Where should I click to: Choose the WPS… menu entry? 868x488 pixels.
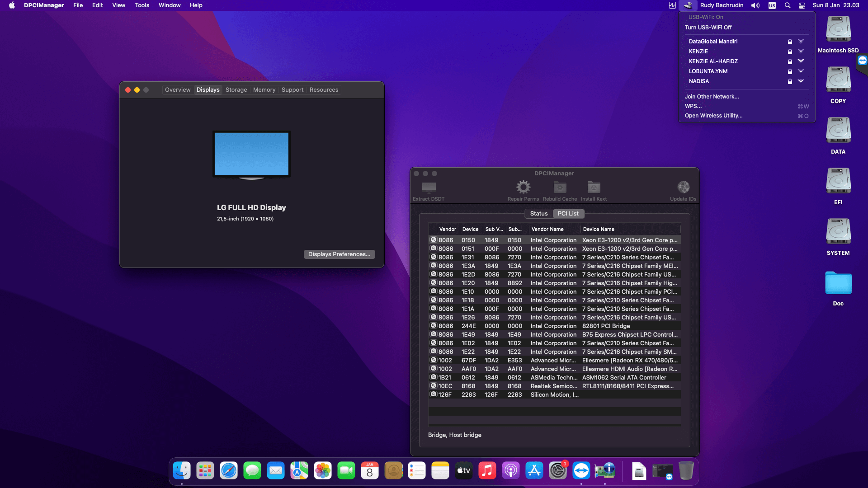pyautogui.click(x=747, y=106)
